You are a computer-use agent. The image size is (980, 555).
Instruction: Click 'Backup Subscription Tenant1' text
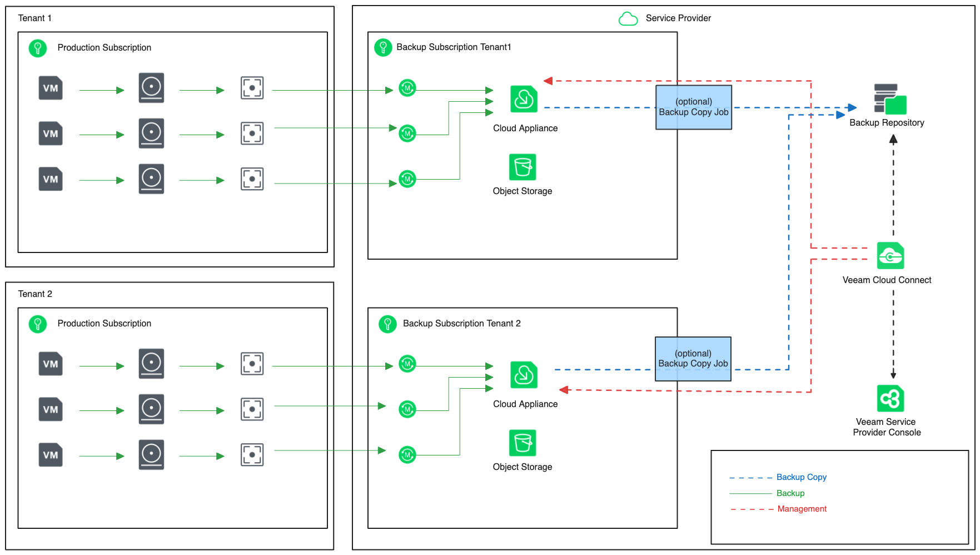[x=454, y=47]
